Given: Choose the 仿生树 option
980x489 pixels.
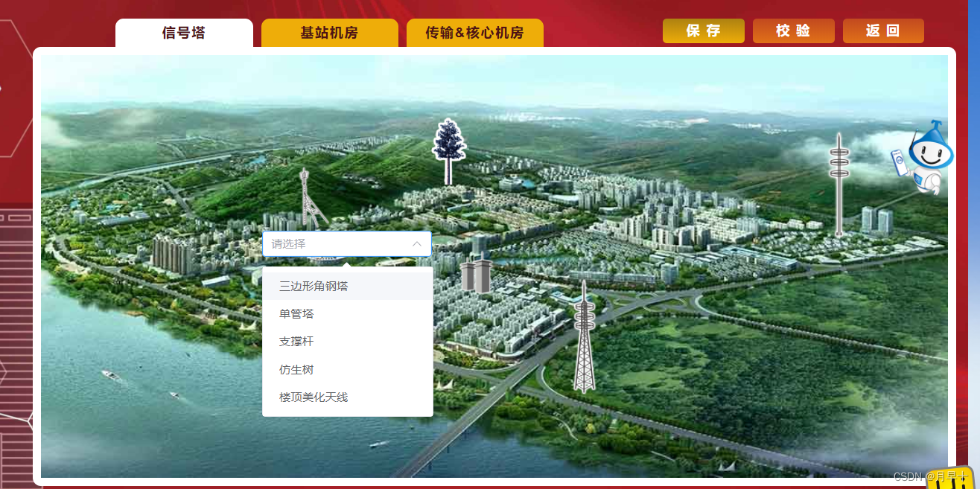Looking at the screenshot, I should tap(295, 369).
